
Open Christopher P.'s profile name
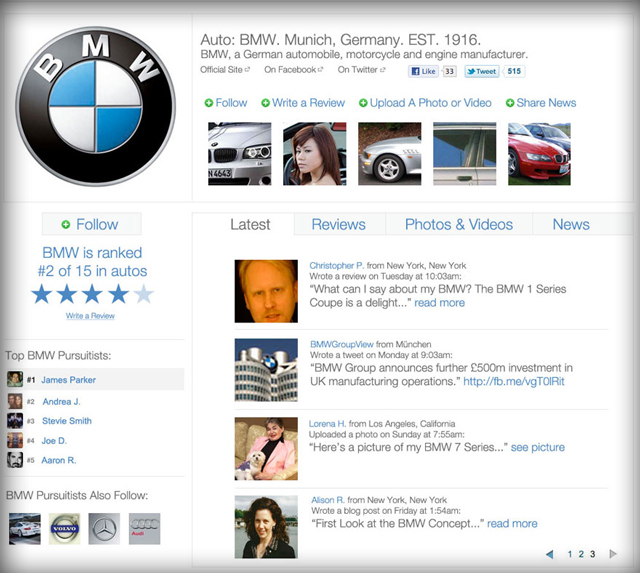click(x=337, y=266)
